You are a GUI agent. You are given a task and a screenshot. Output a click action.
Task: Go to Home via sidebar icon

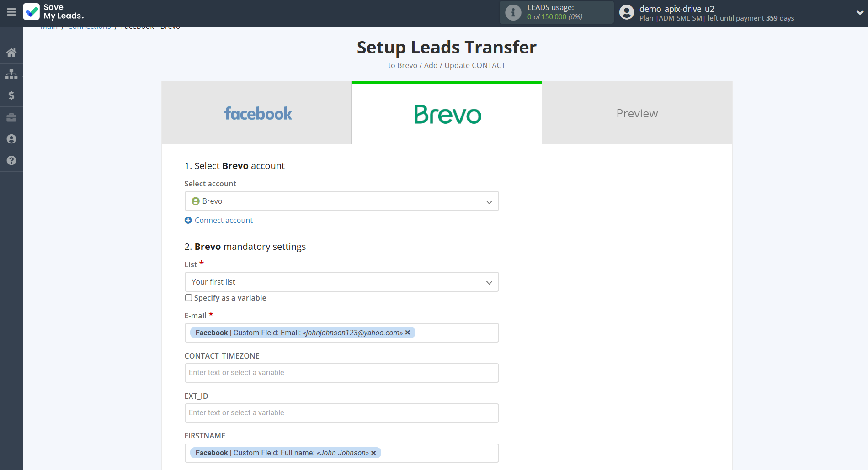[x=11, y=53]
